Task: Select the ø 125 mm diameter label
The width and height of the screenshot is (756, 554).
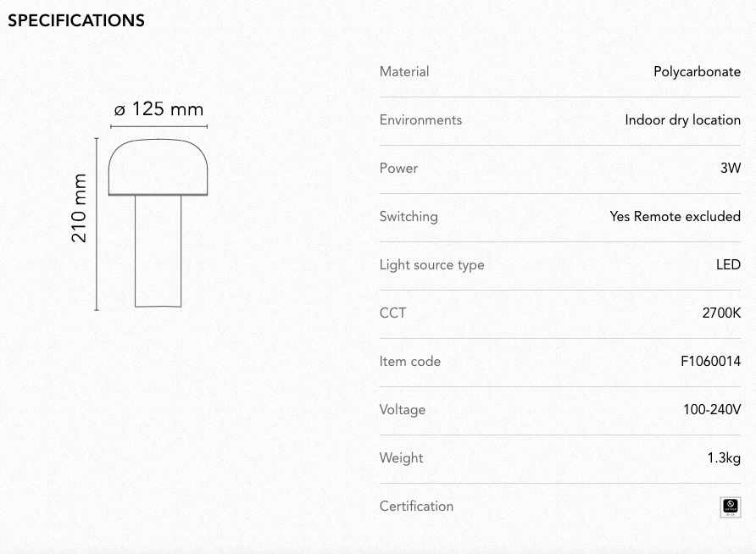Action: [158, 109]
